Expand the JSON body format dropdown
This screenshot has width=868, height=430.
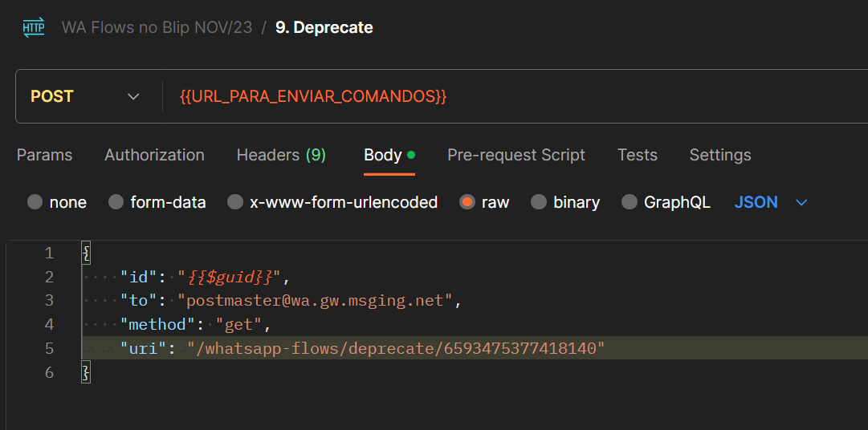[x=771, y=202]
